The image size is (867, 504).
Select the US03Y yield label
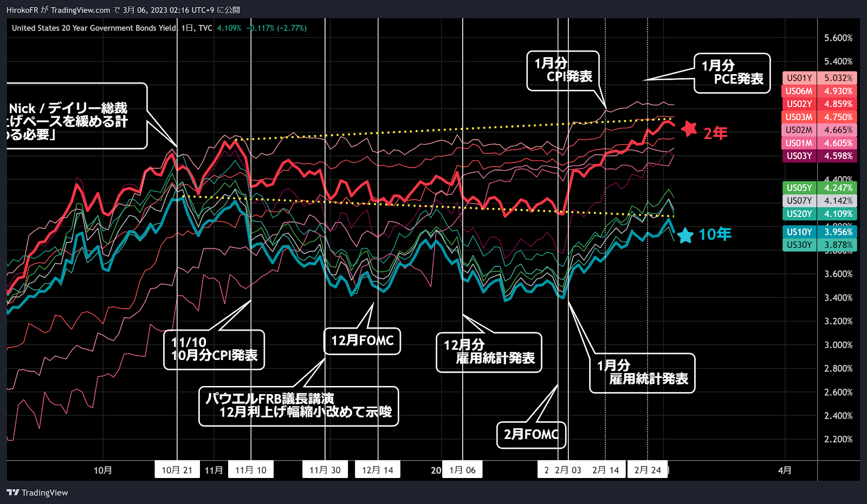click(820, 156)
